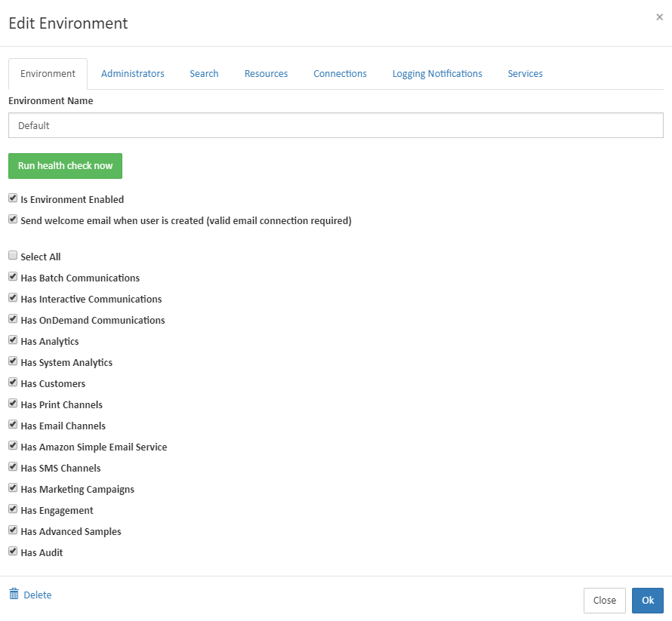Open the Connections tab

point(340,74)
